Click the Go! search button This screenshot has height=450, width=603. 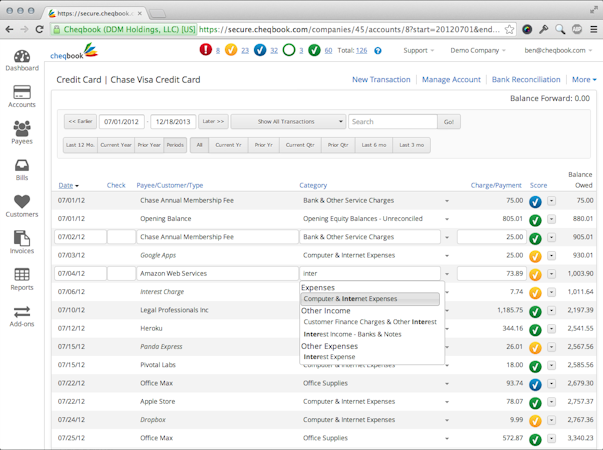[449, 122]
